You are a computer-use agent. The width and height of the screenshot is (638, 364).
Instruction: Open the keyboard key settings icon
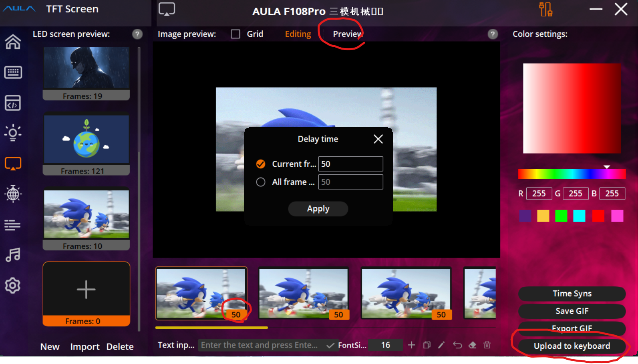pyautogui.click(x=13, y=72)
